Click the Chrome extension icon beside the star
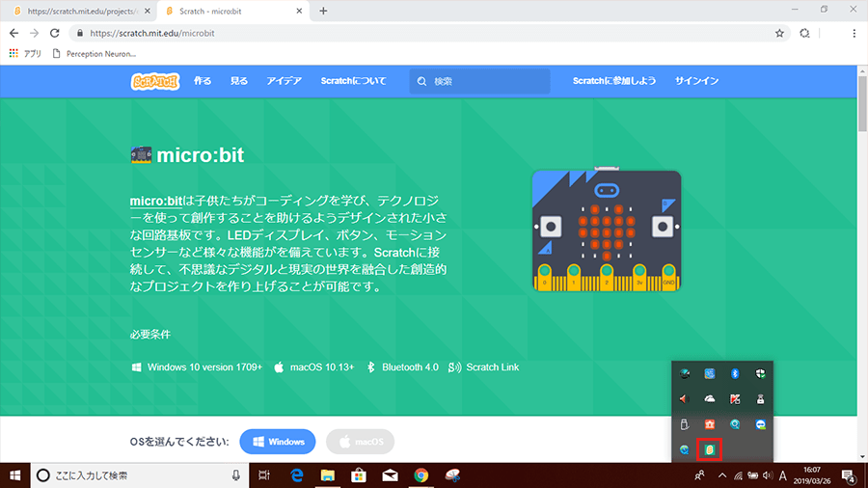 click(x=804, y=33)
